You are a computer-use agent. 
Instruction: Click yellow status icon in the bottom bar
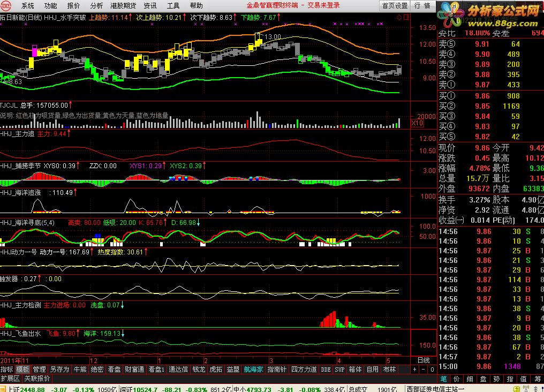coord(517,389)
